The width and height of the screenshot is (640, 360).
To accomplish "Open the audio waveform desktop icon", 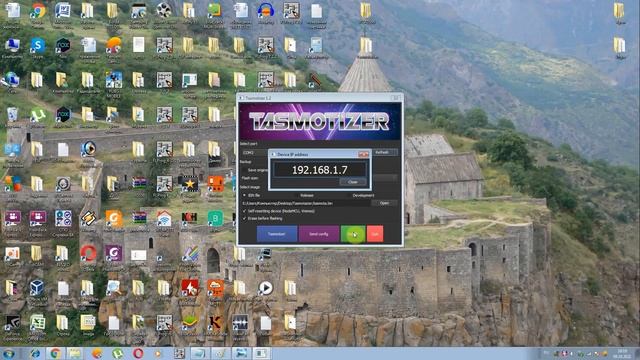I will point(240,322).
